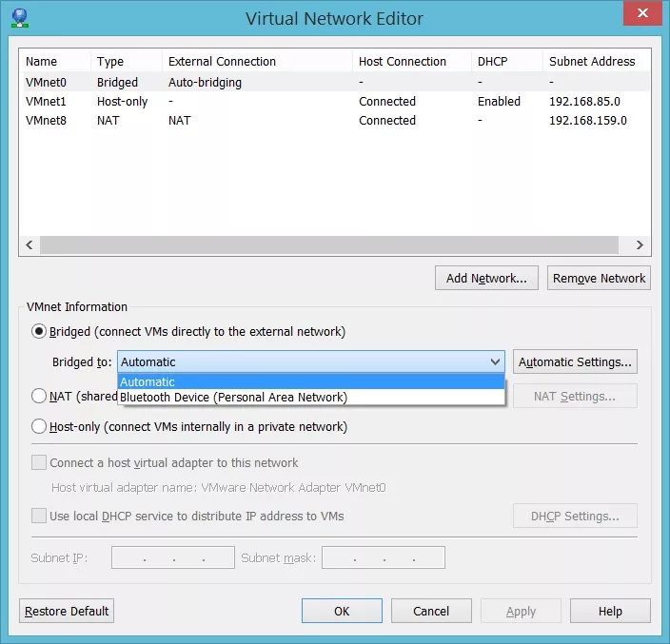Click the Auto-bridging external connection cell
The width and height of the screenshot is (670, 644).
[x=206, y=82]
